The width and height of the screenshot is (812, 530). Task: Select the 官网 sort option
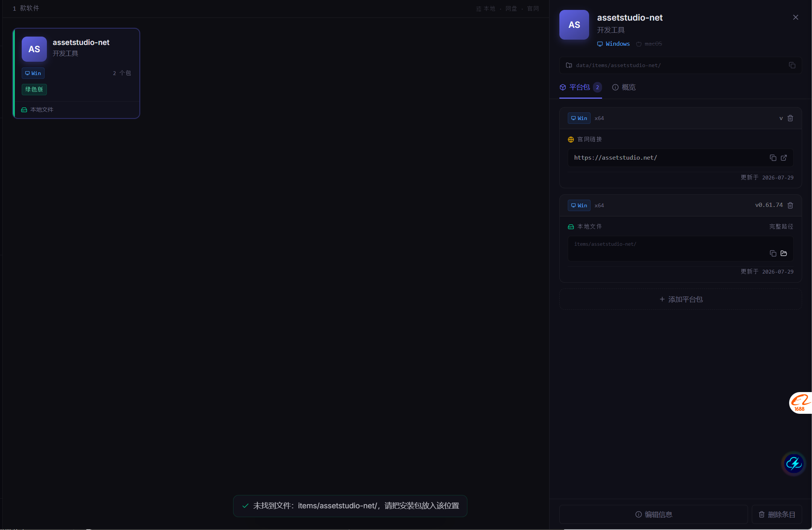(533, 8)
